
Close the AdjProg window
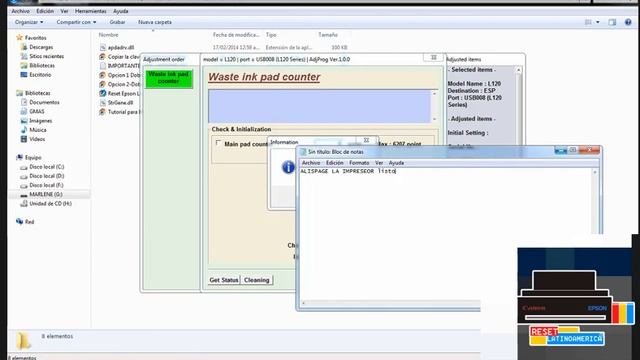tap(433, 58)
